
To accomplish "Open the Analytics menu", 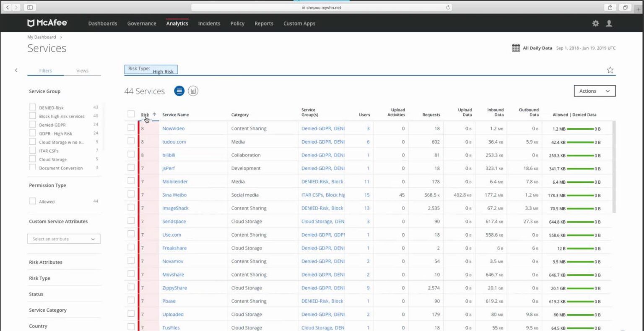I will click(x=177, y=23).
